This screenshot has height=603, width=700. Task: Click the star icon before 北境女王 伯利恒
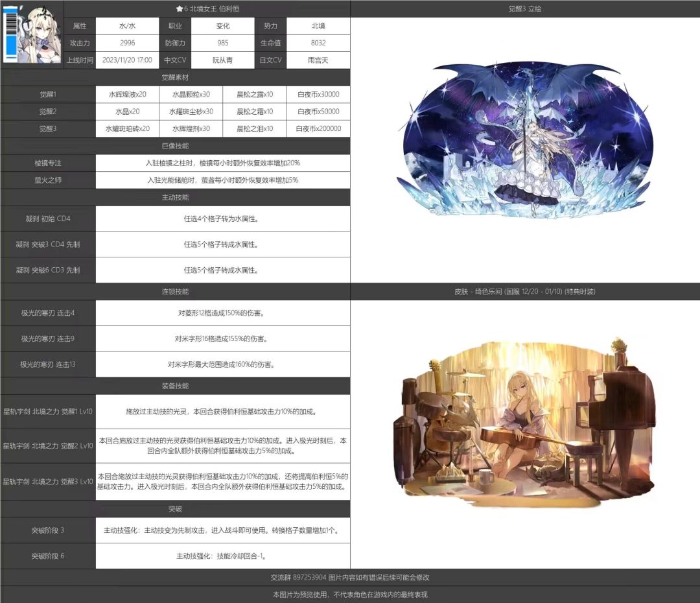pos(179,8)
